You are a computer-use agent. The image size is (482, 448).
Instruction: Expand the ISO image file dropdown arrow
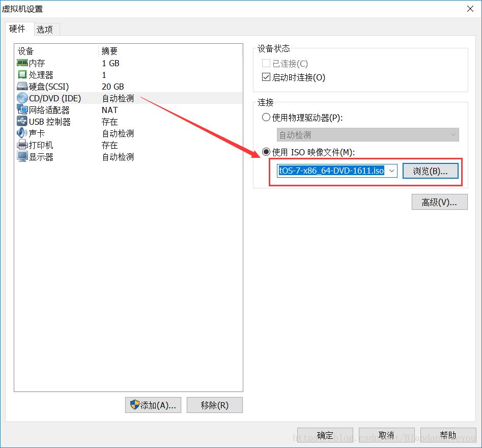(x=391, y=171)
